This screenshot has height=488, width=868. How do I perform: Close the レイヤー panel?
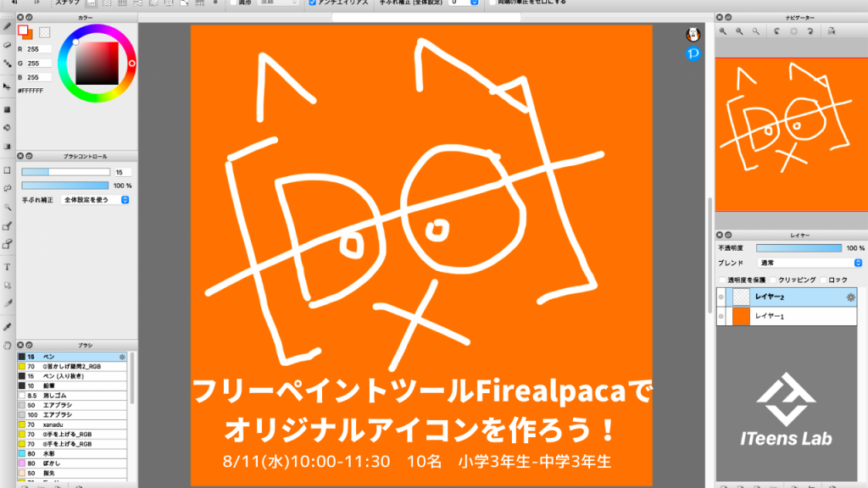tap(720, 236)
